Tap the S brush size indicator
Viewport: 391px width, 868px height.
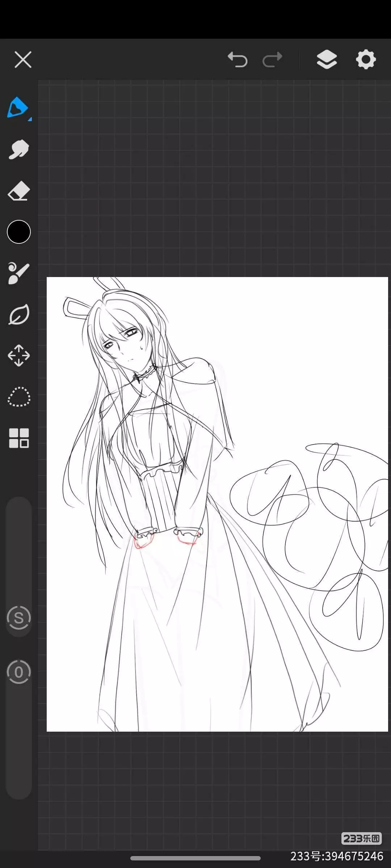coord(19,618)
